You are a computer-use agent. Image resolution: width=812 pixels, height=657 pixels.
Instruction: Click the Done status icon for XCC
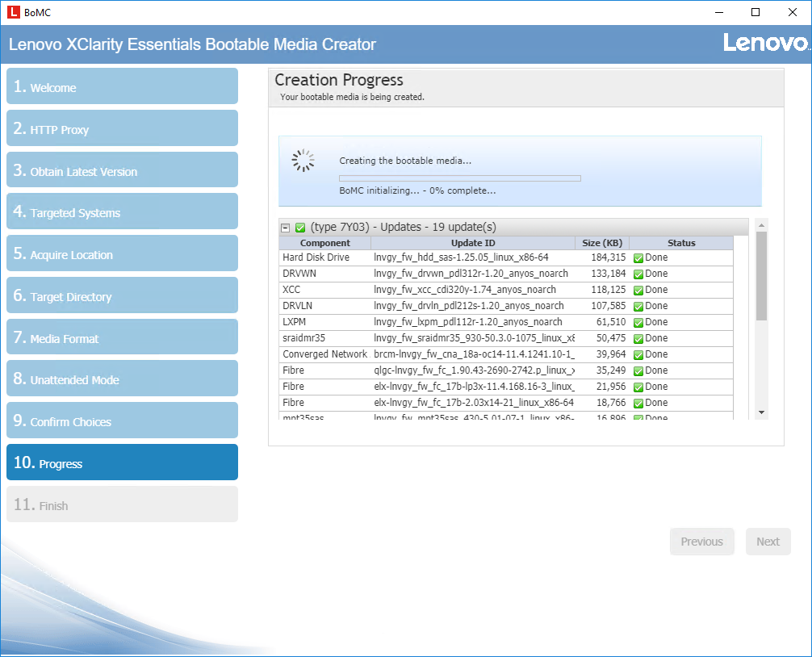pos(638,290)
